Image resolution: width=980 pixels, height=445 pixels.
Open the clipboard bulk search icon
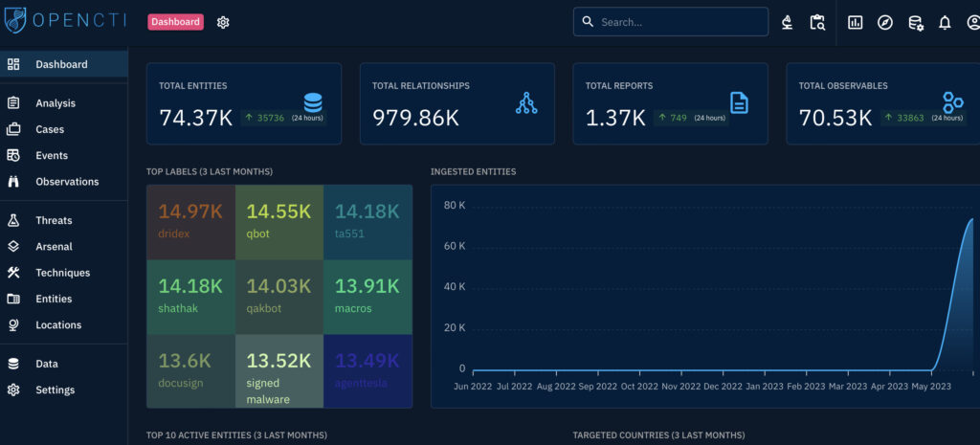click(816, 22)
